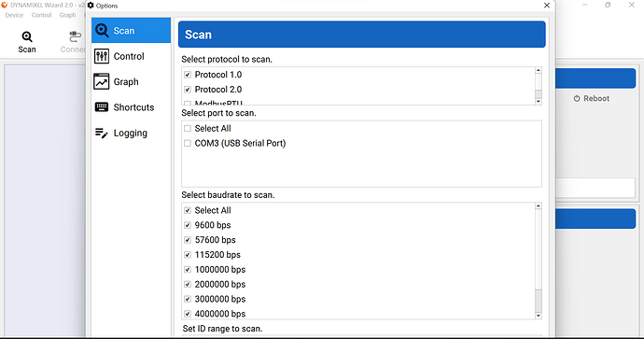Click the Logging pencil-list icon in sidebar
The height and width of the screenshot is (339, 644).
pos(102,134)
